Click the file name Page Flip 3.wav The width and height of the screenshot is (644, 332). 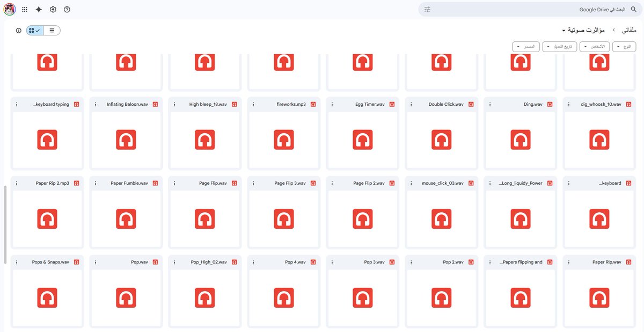pos(290,183)
